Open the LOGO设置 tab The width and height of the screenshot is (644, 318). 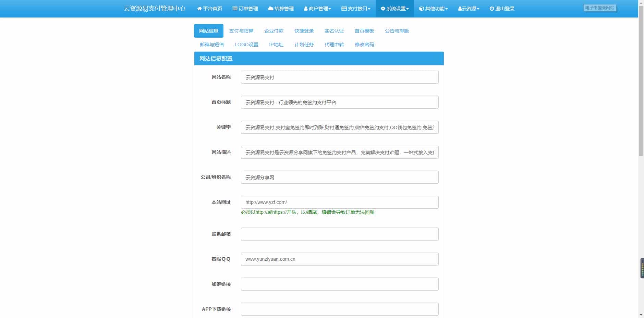tap(246, 45)
